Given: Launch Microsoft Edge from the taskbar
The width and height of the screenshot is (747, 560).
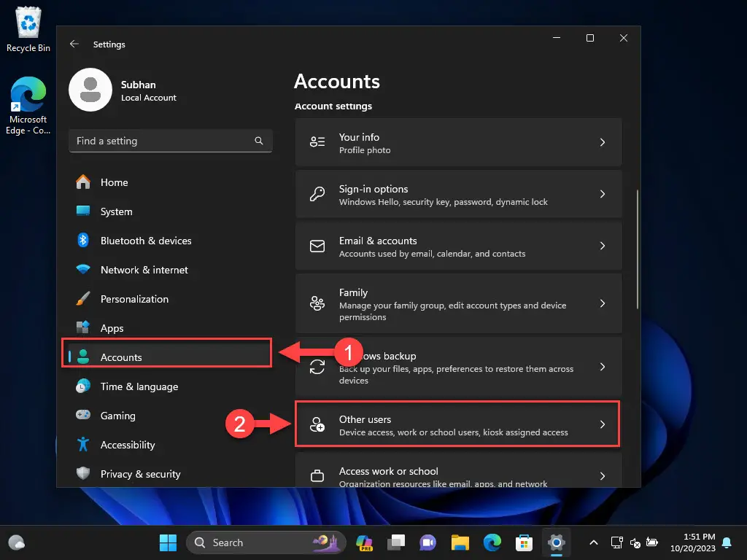Looking at the screenshot, I should click(x=492, y=542).
